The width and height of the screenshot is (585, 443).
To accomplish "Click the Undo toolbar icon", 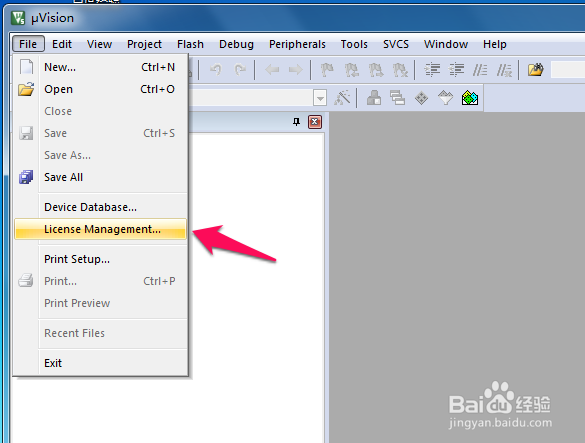I will click(x=215, y=70).
